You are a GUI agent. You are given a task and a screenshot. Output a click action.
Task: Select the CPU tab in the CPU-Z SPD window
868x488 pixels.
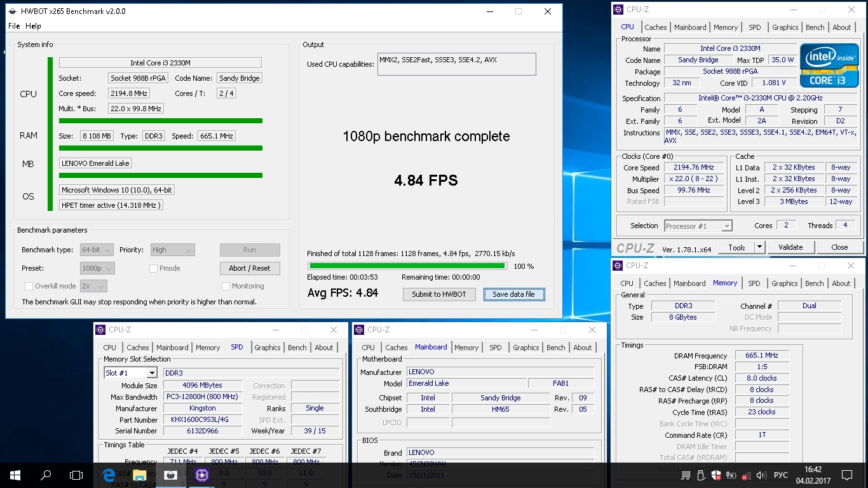(110, 348)
